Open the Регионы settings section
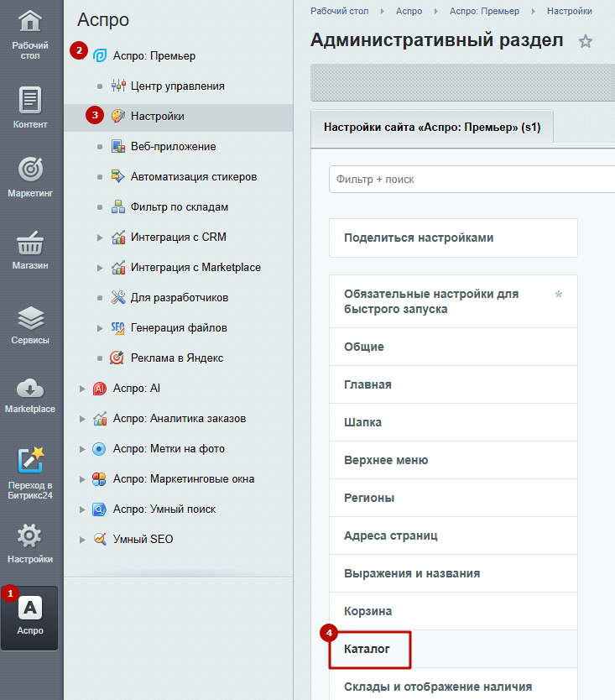 pos(453,498)
